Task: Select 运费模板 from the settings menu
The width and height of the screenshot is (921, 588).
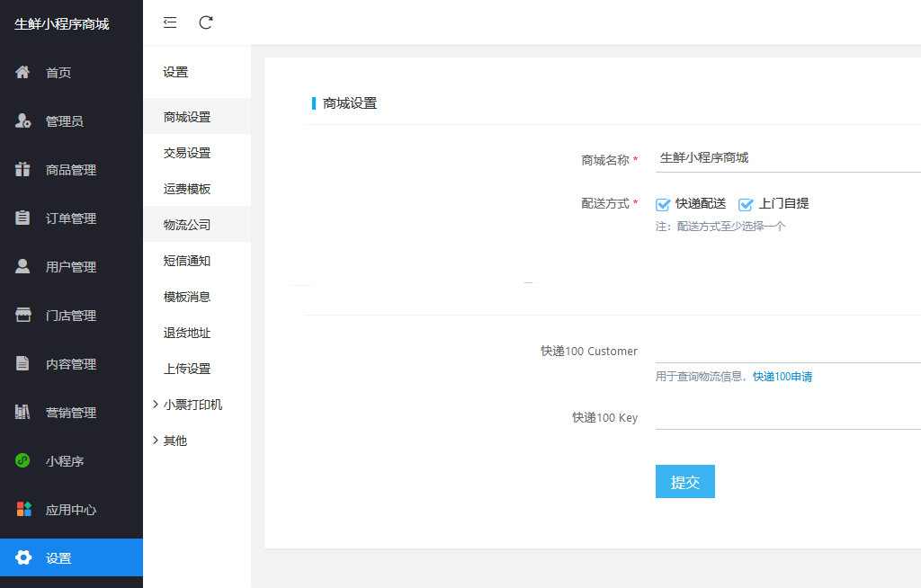Action: [x=187, y=189]
